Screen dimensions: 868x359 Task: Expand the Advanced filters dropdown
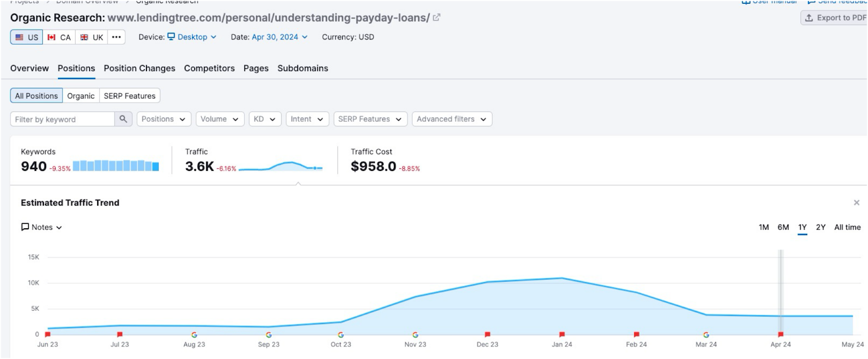[x=451, y=119]
